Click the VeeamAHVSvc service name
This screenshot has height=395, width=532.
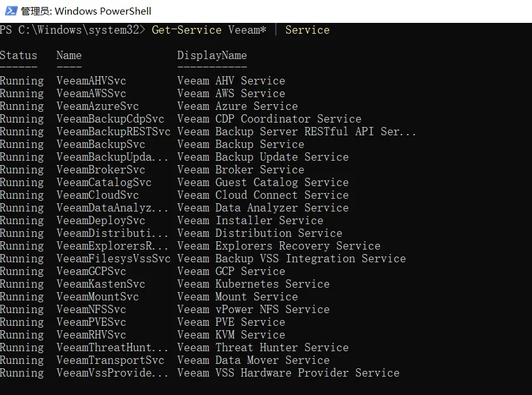coord(91,81)
